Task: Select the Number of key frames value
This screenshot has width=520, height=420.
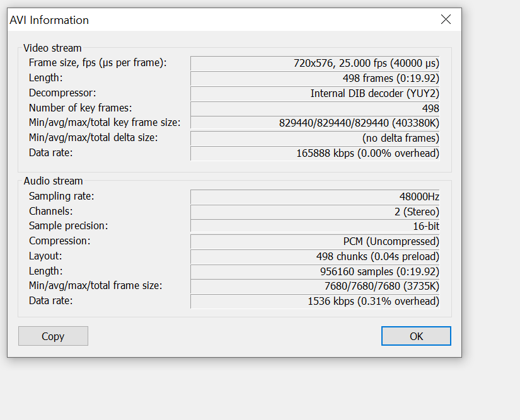Action: (315, 108)
